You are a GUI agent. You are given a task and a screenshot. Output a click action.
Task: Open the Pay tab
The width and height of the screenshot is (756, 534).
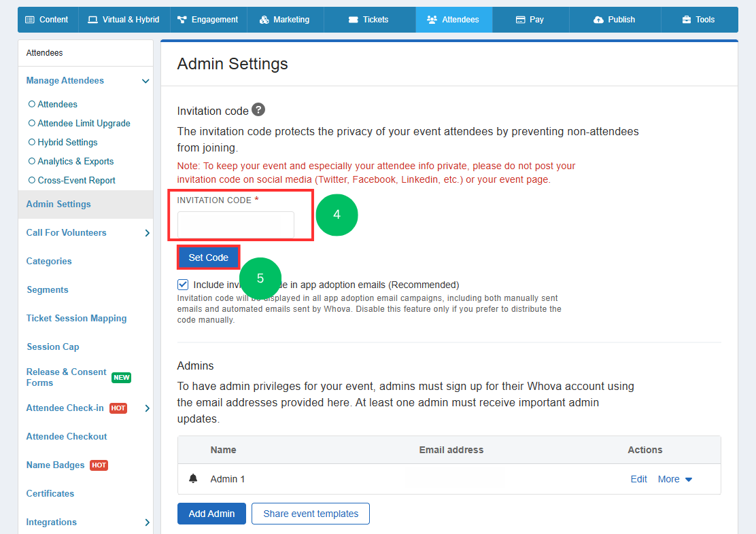[x=530, y=20]
